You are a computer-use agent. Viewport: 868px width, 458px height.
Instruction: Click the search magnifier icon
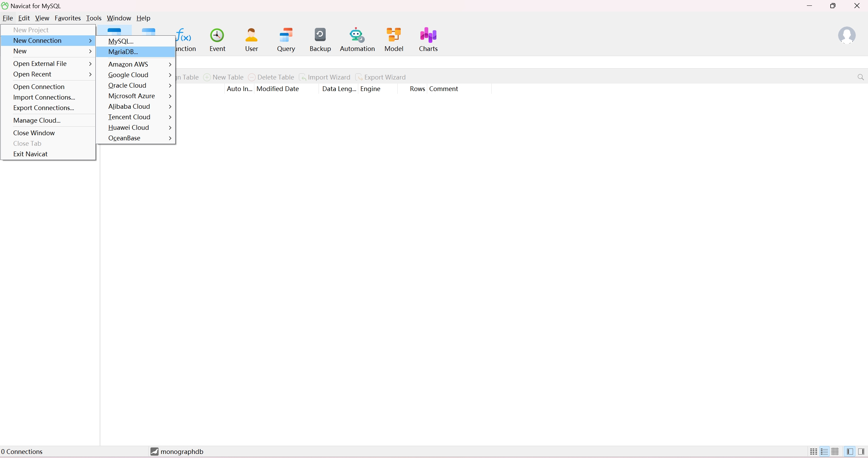click(x=861, y=77)
